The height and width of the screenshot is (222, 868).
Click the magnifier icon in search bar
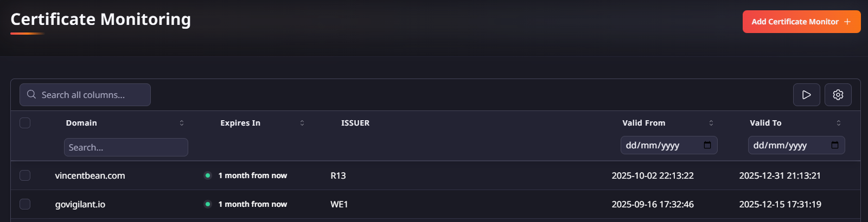[31, 94]
